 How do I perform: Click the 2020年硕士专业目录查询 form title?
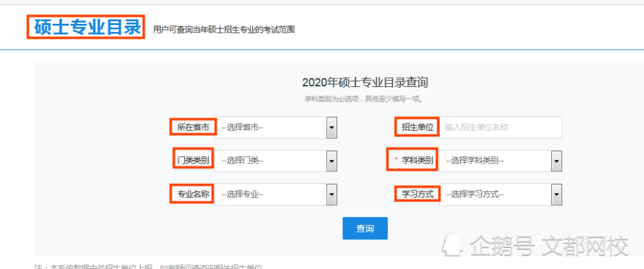365,82
